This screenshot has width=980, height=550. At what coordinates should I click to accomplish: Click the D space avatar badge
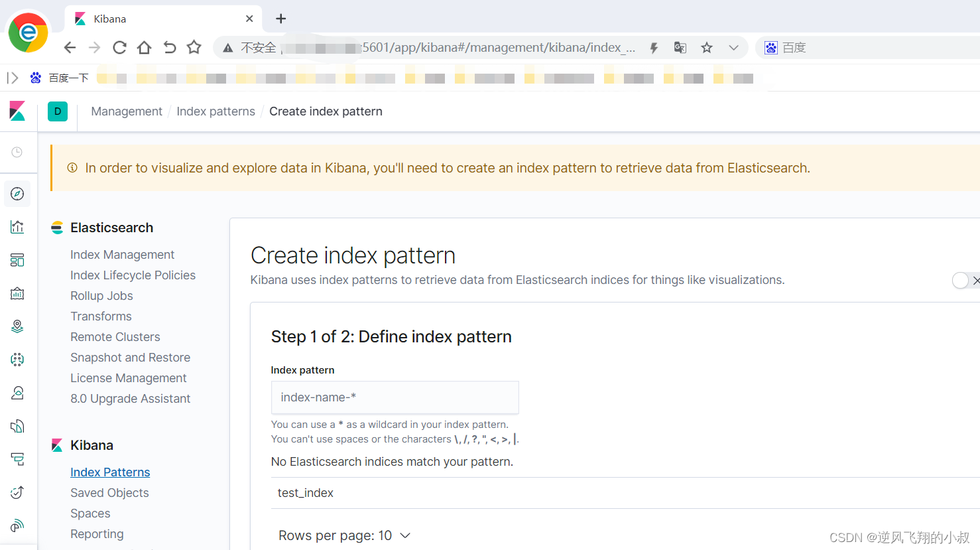[57, 111]
